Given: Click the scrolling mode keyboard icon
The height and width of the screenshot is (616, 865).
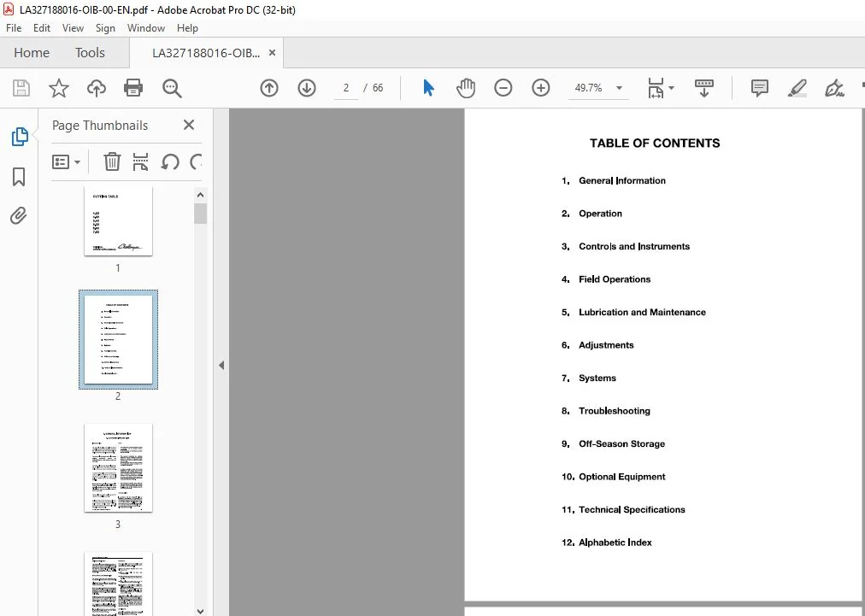Looking at the screenshot, I should 704,88.
